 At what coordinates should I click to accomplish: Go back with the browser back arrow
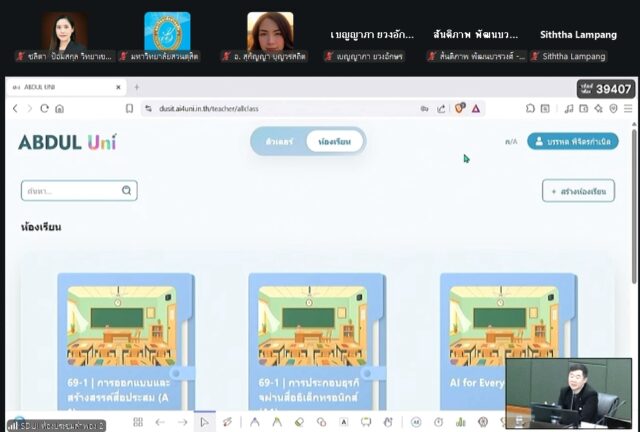tap(15, 109)
